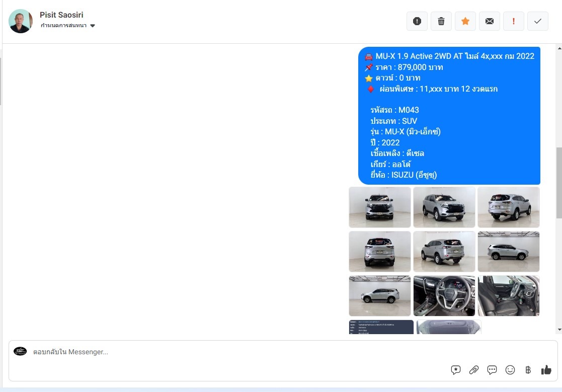Star this conversation with orange star
This screenshot has height=392, width=562.
pyautogui.click(x=465, y=21)
